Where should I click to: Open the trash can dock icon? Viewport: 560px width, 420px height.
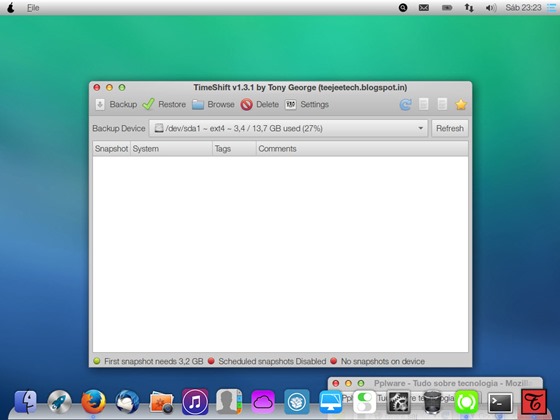[x=432, y=402]
